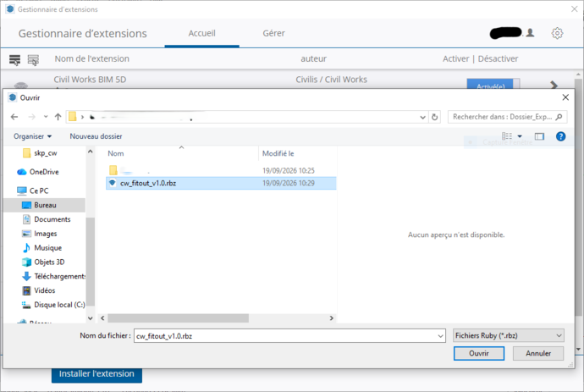Open the Extension Manager settings gear

557,33
